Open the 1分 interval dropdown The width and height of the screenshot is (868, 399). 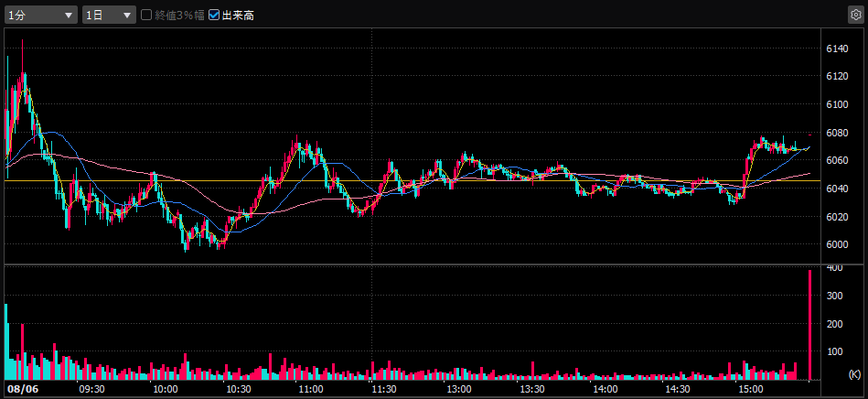(41, 16)
